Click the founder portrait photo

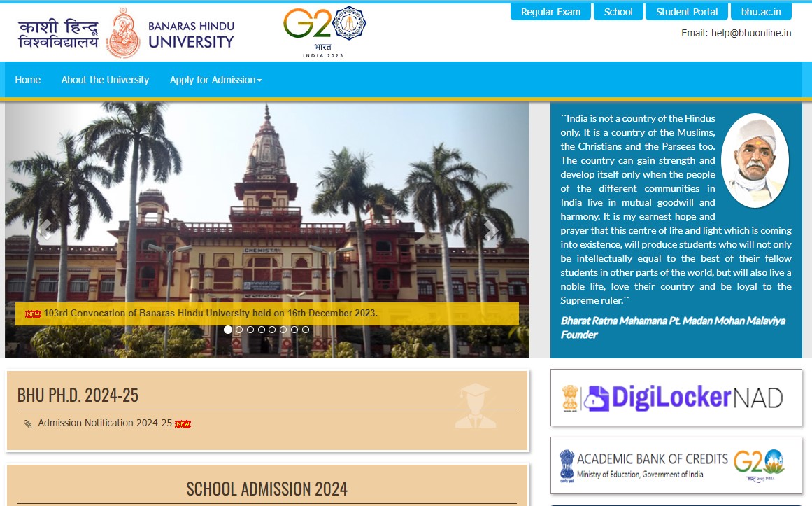[x=755, y=160]
